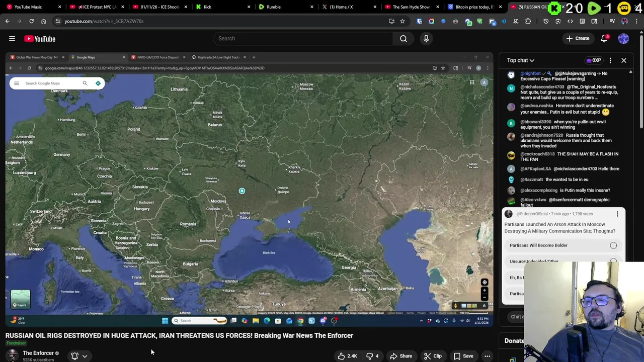Click the map zoom in plus button
Viewport: 644px width, 362px height.
pos(485,290)
